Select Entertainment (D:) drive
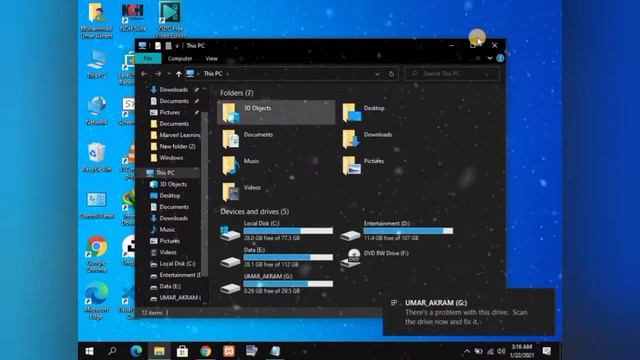Screen dimensions: 640x360 [x=396, y=231]
